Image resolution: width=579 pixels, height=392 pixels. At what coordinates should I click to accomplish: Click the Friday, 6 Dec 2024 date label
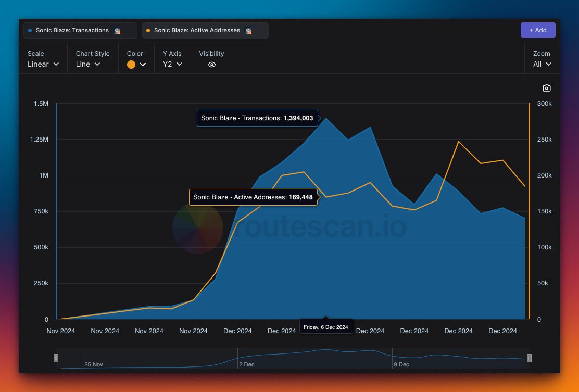click(326, 327)
